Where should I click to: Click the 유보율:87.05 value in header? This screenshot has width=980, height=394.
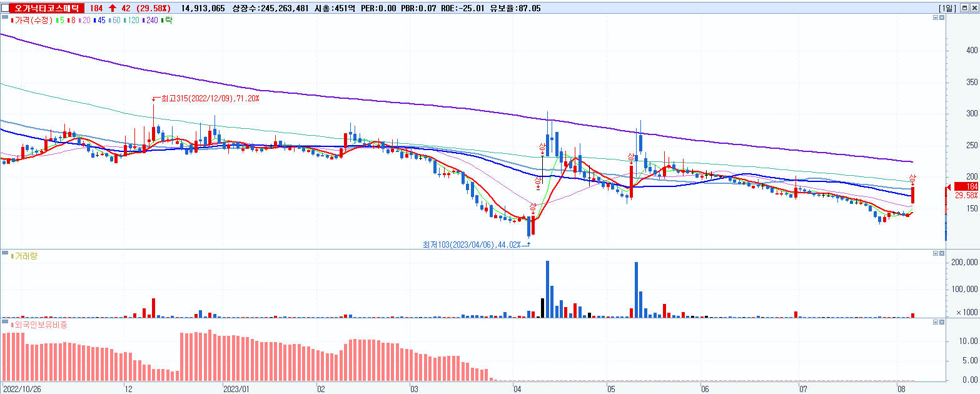click(515, 8)
